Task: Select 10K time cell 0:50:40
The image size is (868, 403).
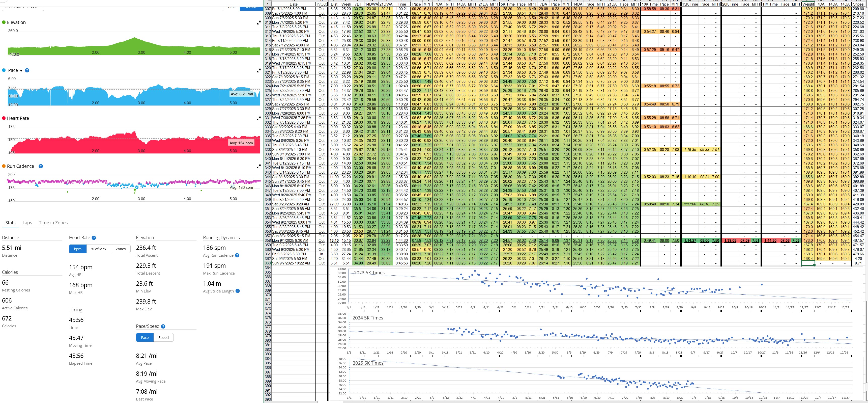Action: tap(649, 204)
